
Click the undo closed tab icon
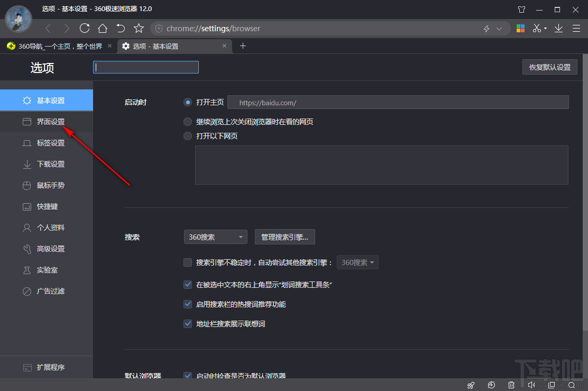pos(121,28)
